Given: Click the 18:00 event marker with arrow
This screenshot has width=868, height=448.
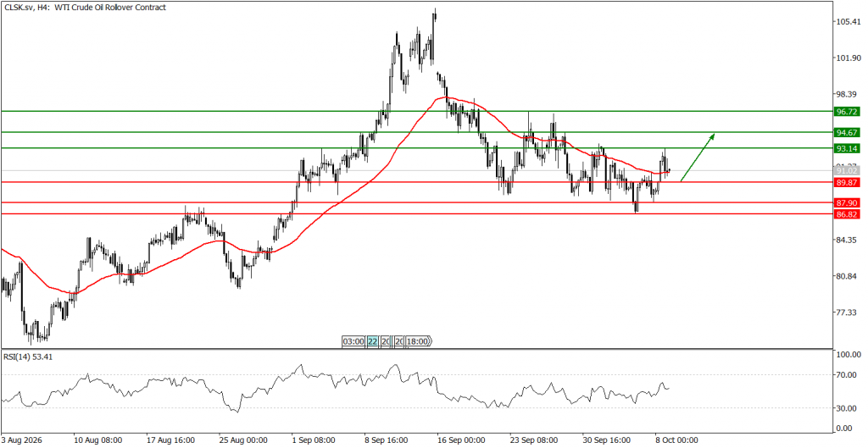Looking at the screenshot, I should 418,341.
